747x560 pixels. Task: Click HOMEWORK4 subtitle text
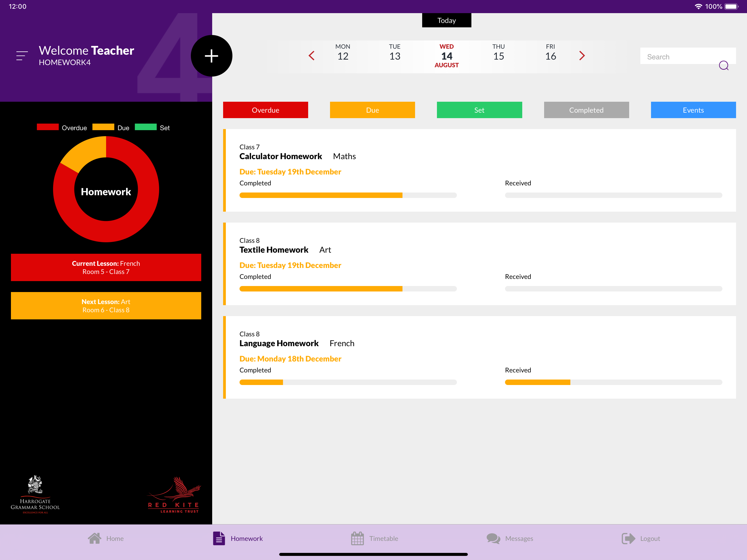click(65, 63)
